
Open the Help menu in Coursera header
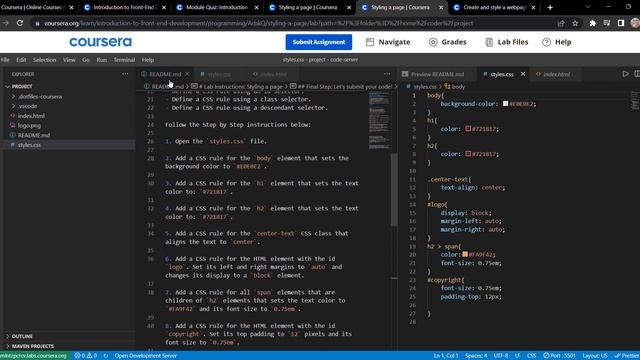click(557, 42)
